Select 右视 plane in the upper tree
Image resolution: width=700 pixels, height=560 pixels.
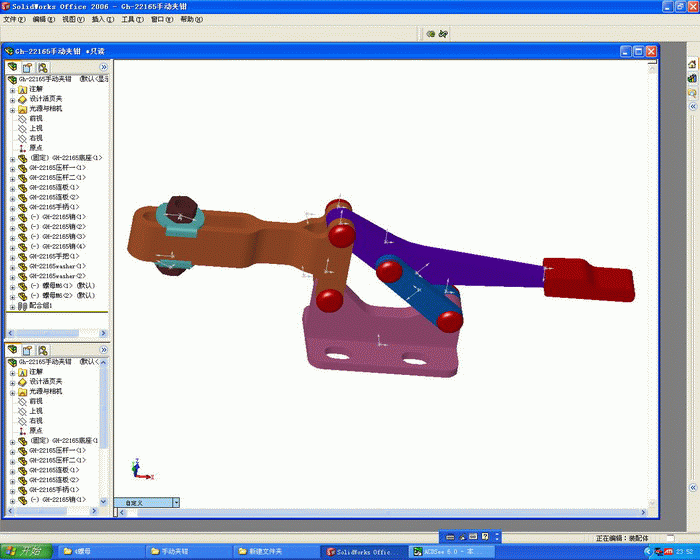point(36,138)
